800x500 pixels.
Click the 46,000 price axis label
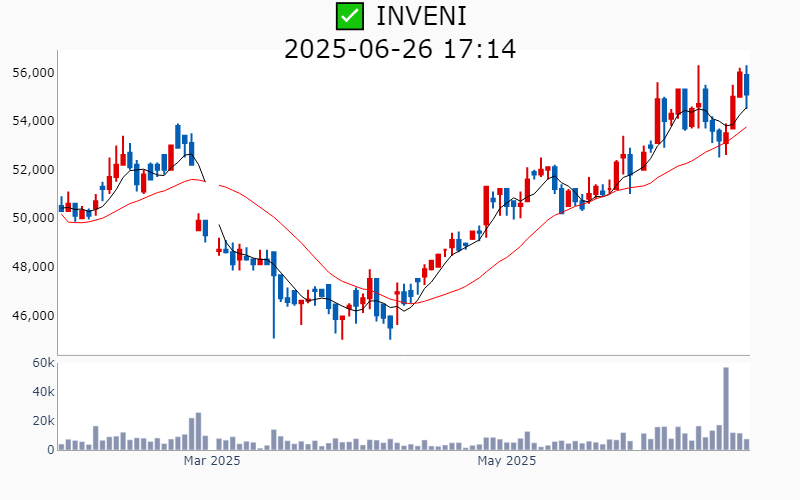(x=33, y=315)
